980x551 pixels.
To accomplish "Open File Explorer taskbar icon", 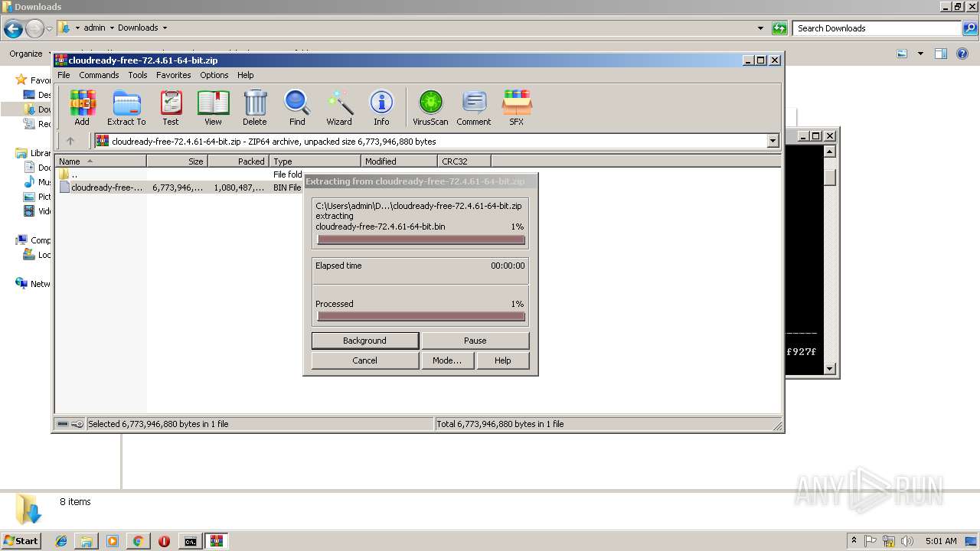I will coord(87,541).
